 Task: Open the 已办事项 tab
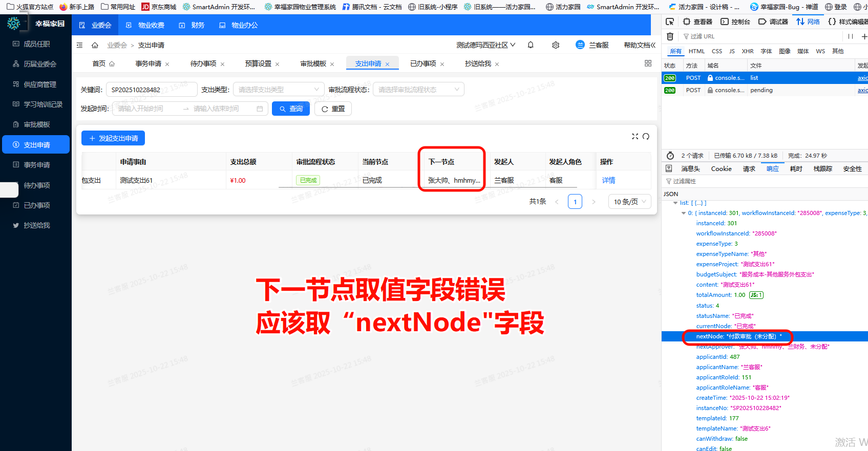pyautogui.click(x=423, y=63)
